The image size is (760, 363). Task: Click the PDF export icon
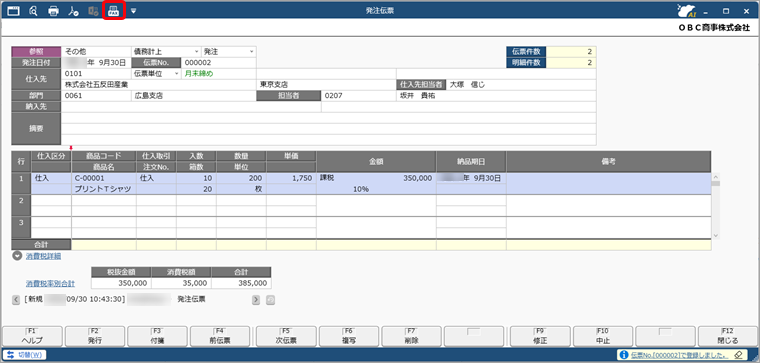click(x=73, y=11)
